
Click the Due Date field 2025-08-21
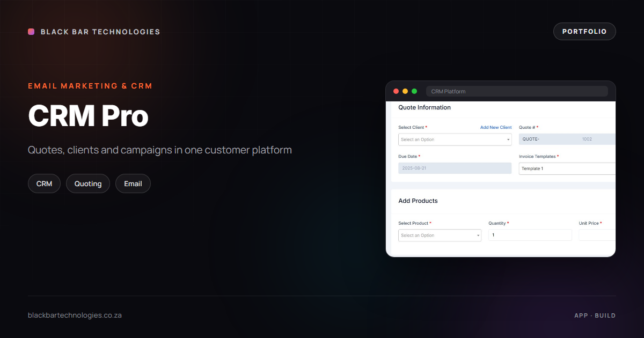pos(455,168)
